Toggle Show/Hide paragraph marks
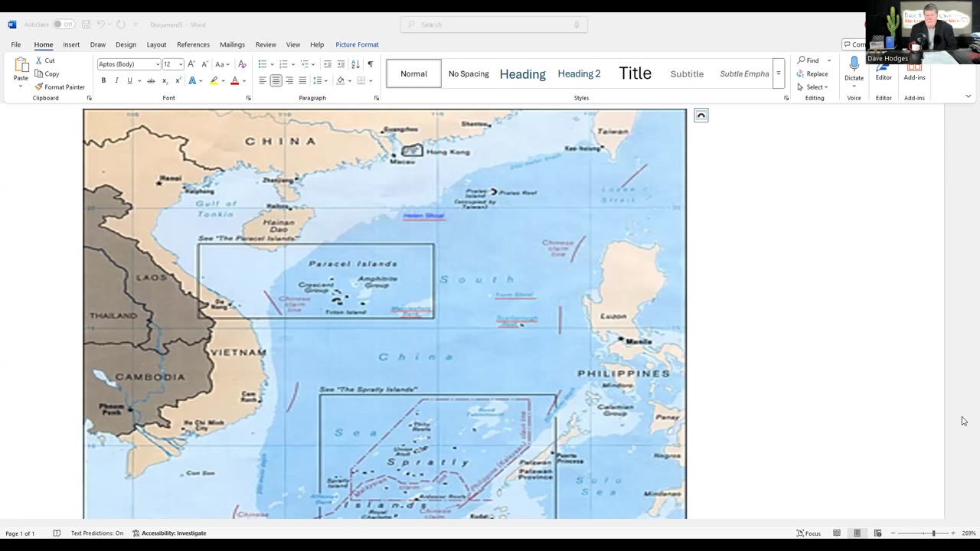Viewport: 980px width, 551px height. [x=371, y=64]
